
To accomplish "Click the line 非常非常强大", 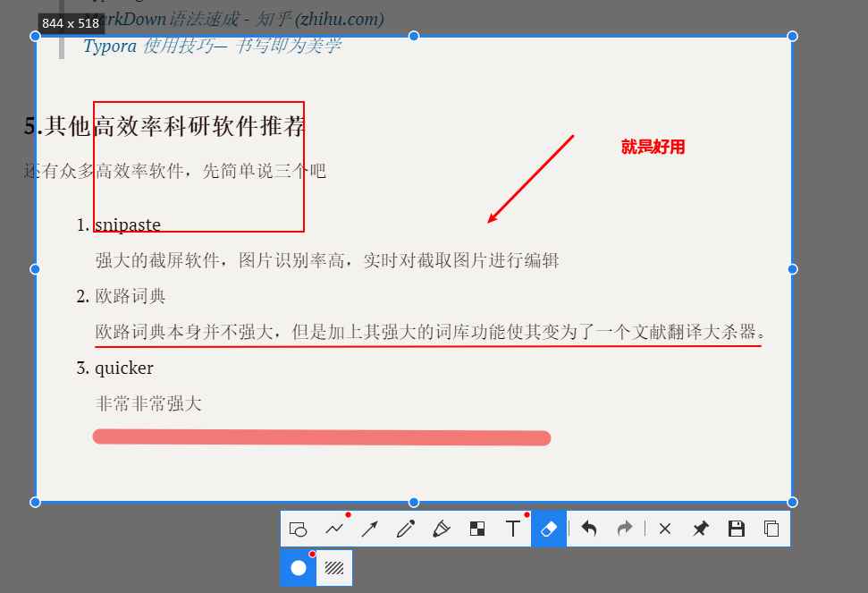I will click(148, 403).
